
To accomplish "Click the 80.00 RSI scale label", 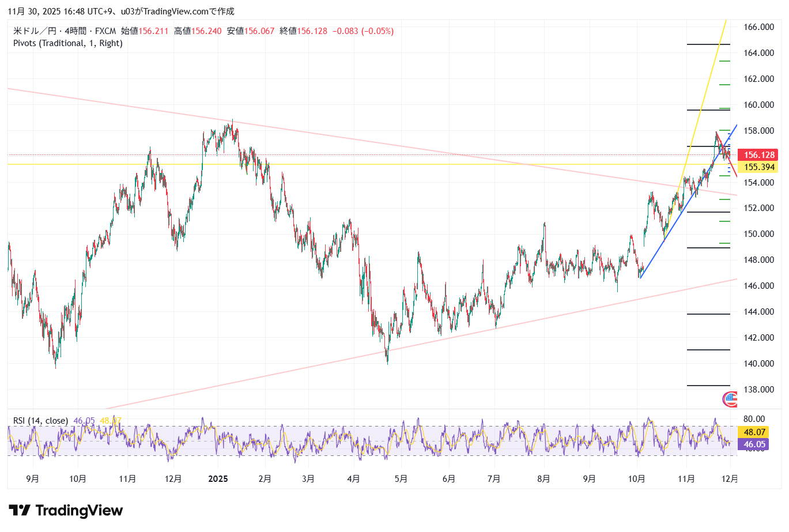I will (754, 419).
